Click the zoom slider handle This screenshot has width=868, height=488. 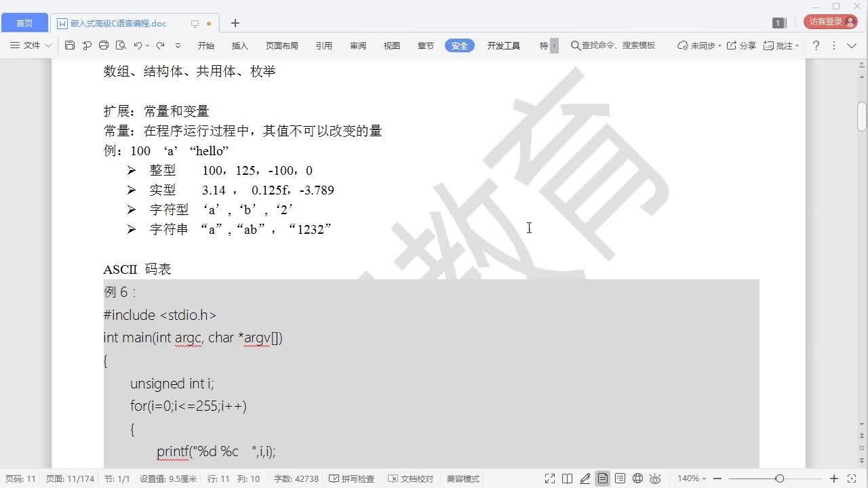point(780,479)
